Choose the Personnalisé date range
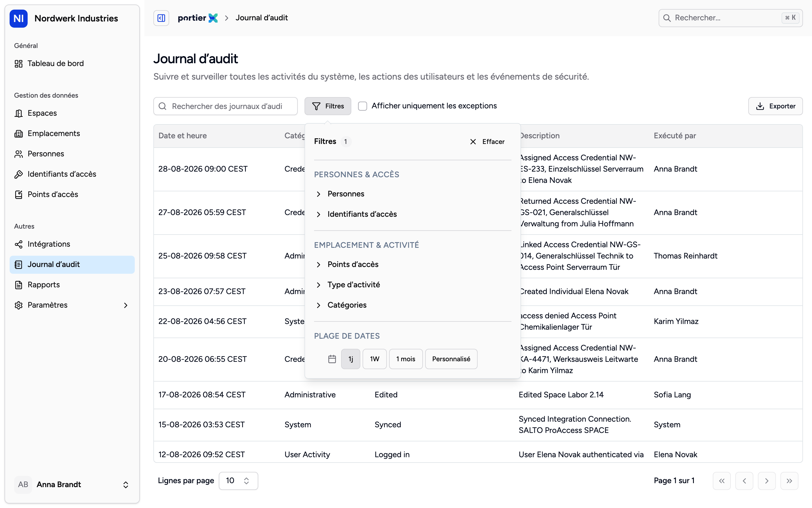The width and height of the screenshot is (812, 508). click(x=451, y=359)
